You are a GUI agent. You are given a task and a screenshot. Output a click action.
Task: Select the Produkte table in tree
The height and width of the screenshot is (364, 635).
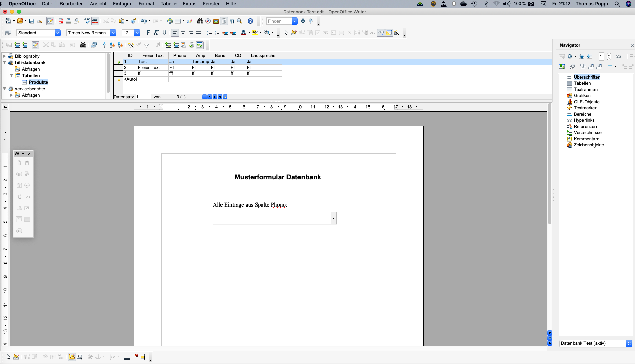pyautogui.click(x=38, y=82)
